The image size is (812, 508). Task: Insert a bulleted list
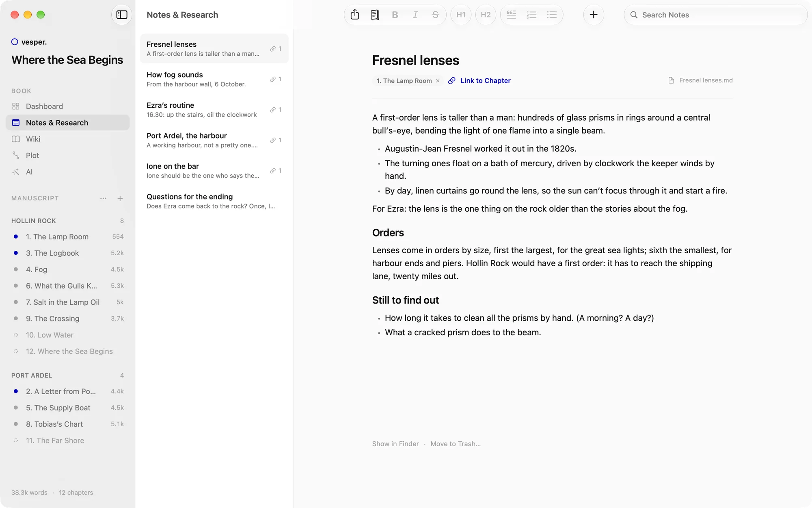point(552,15)
